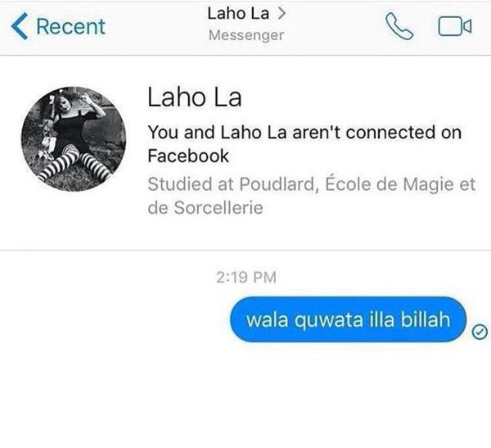Tap the empty chat area below message
The image size is (491, 448).
245,395
